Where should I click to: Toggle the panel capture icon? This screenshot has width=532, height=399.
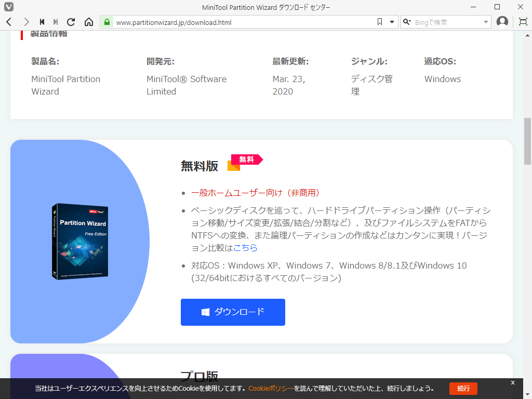coord(523,22)
